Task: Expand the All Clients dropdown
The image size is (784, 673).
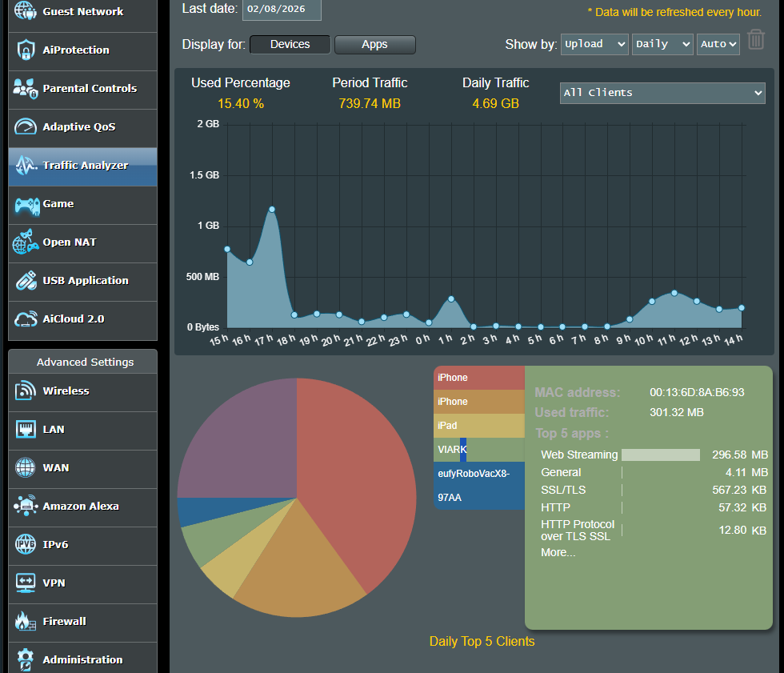Action: coord(662,93)
